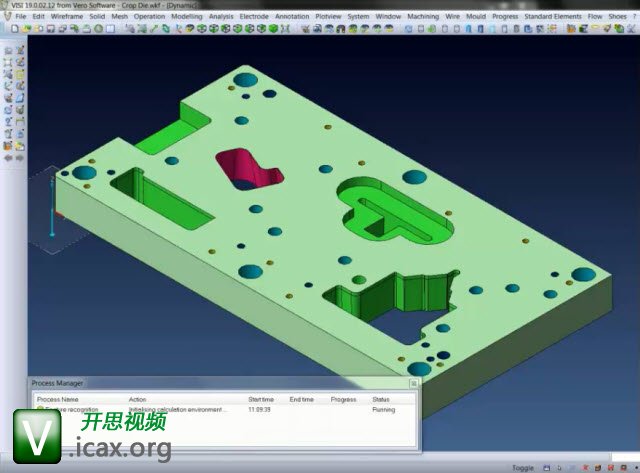This screenshot has width=640, height=473.
Task: Open the Mesh menu
Action: 120,17
